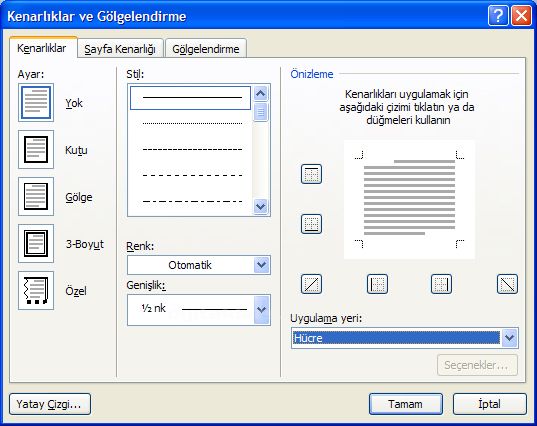Screen dimensions: 537x426
Task: Toggle the right border button in preview
Action: [x=441, y=284]
